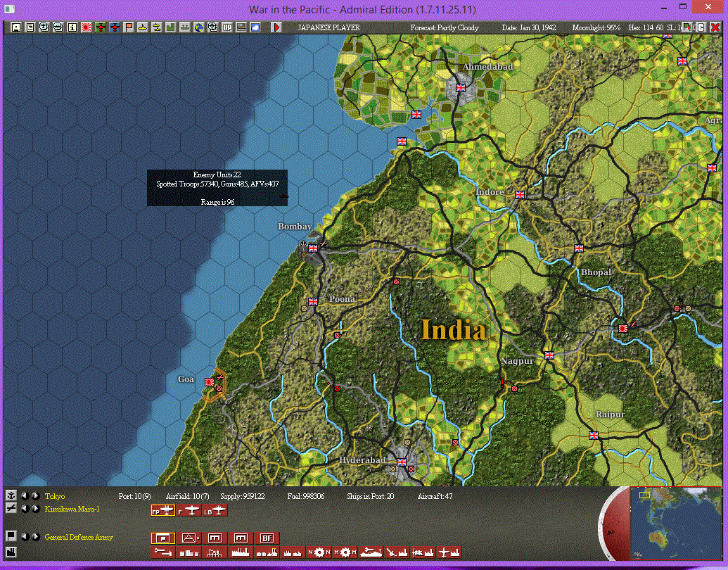This screenshot has width=728, height=570.
Task: Toggle the highlighted HQ unit filter button
Action: [163, 538]
